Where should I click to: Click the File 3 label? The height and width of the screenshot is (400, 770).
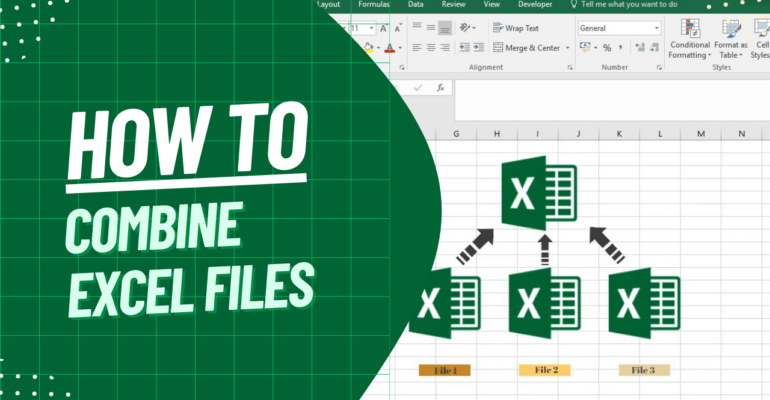click(x=644, y=370)
